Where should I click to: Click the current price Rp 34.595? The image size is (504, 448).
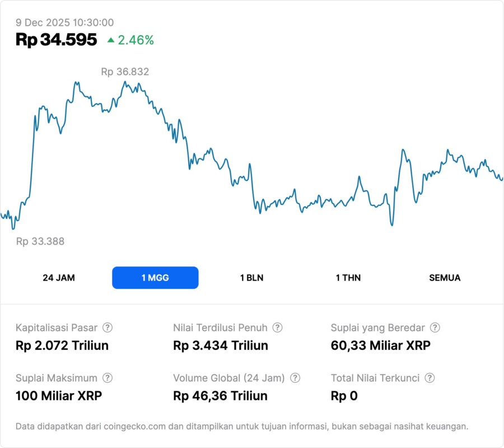pyautogui.click(x=56, y=40)
